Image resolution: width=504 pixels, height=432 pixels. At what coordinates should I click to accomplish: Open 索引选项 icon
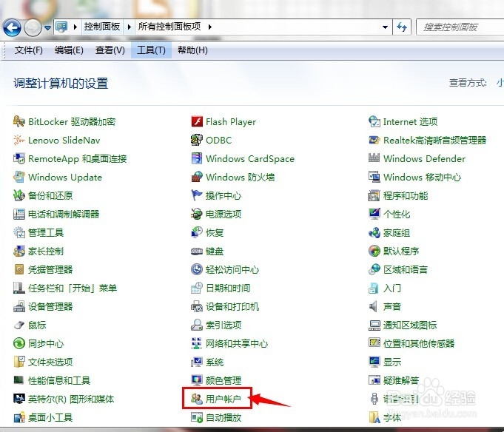point(197,325)
